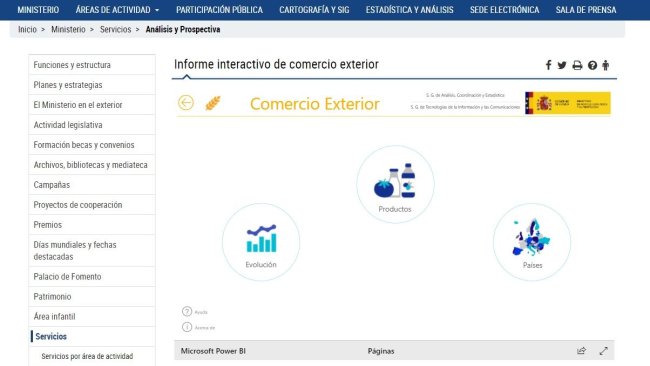Click the wheat ear logo icon
This screenshot has width=650, height=366.
pyautogui.click(x=213, y=103)
